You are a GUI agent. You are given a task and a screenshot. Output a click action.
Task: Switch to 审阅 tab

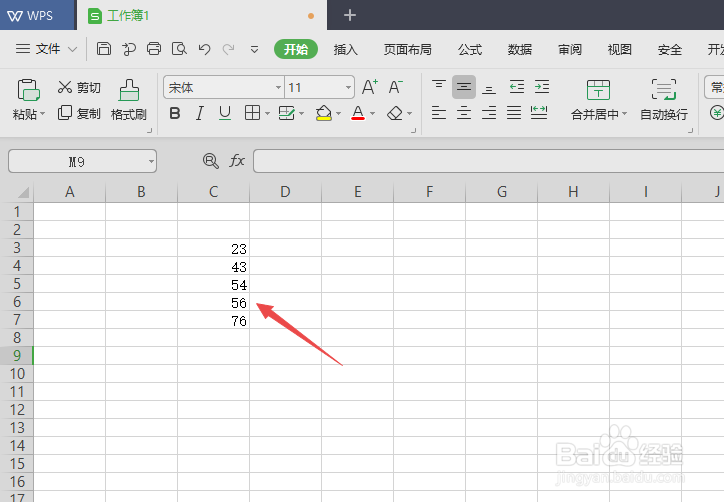point(570,49)
